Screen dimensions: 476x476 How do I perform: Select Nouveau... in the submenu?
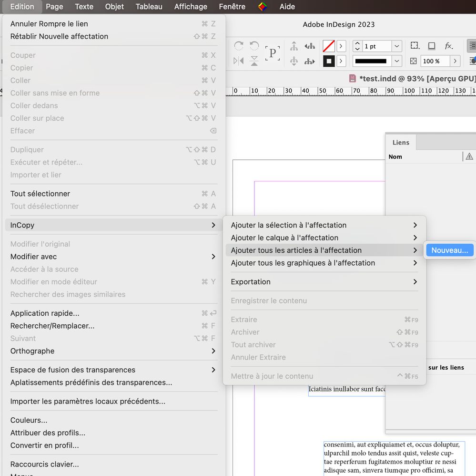pyautogui.click(x=449, y=250)
